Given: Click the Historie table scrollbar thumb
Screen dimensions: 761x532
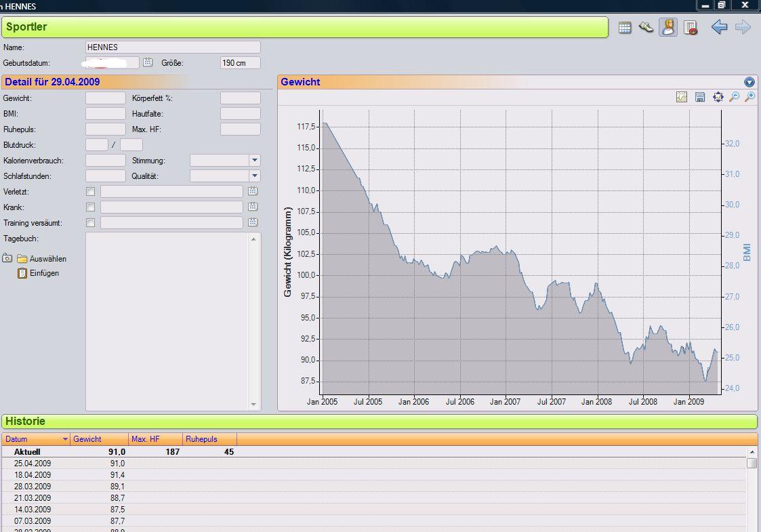Looking at the screenshot, I should tap(752, 463).
